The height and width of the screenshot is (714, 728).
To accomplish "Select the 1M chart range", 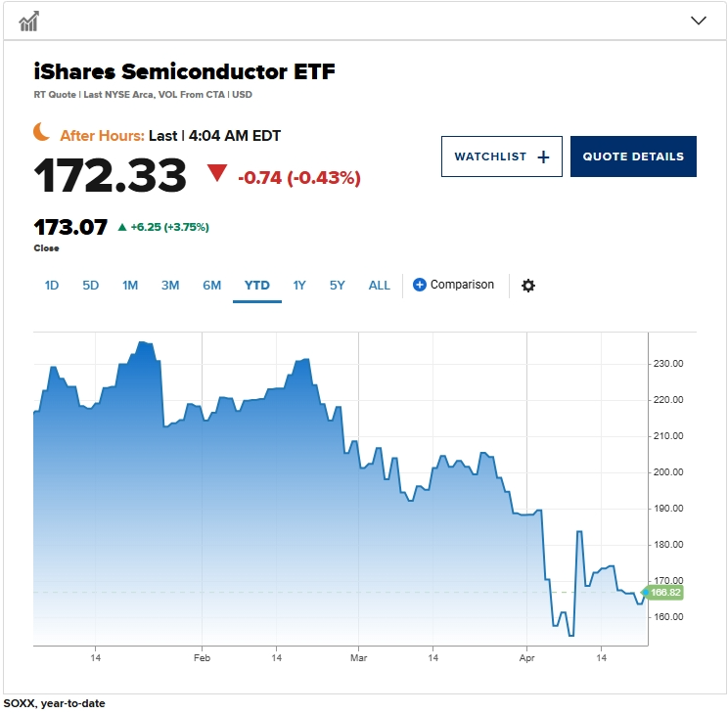I will [130, 285].
